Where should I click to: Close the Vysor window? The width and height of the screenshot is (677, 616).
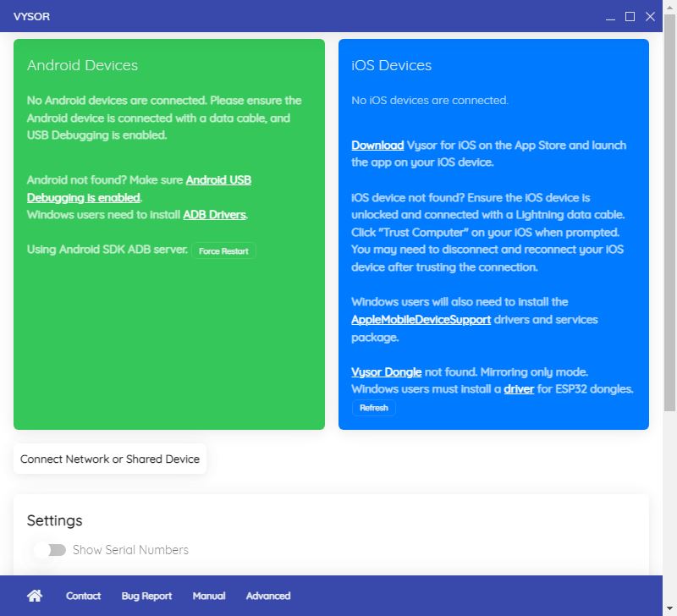(650, 17)
